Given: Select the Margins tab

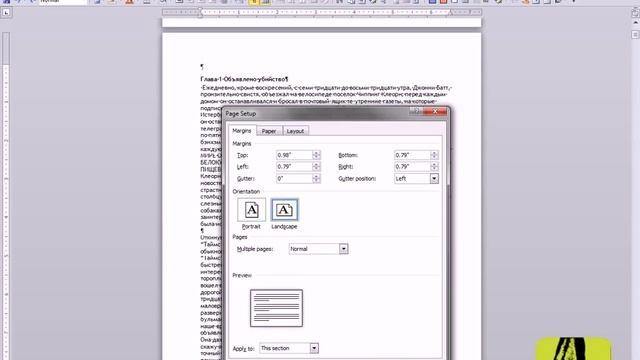Looking at the screenshot, I should point(242,130).
